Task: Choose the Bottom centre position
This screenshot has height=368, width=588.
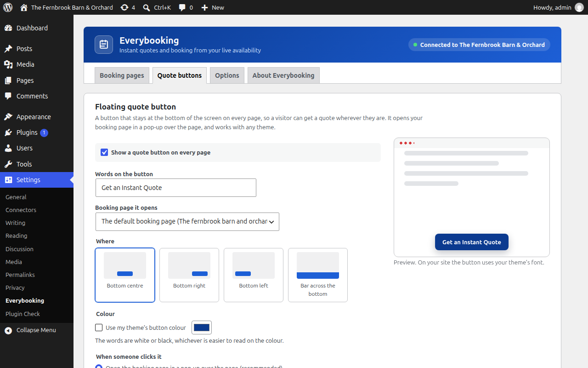Action: click(x=125, y=275)
